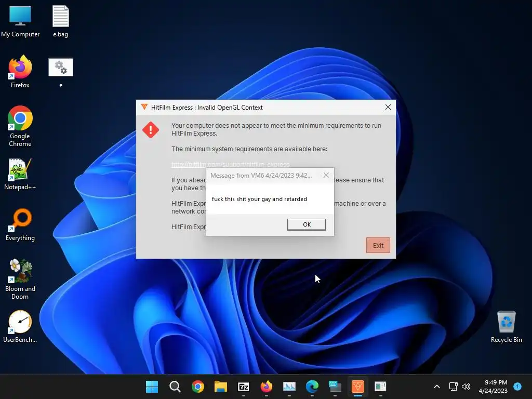
Task: Open taskbar Search
Action: point(175,387)
